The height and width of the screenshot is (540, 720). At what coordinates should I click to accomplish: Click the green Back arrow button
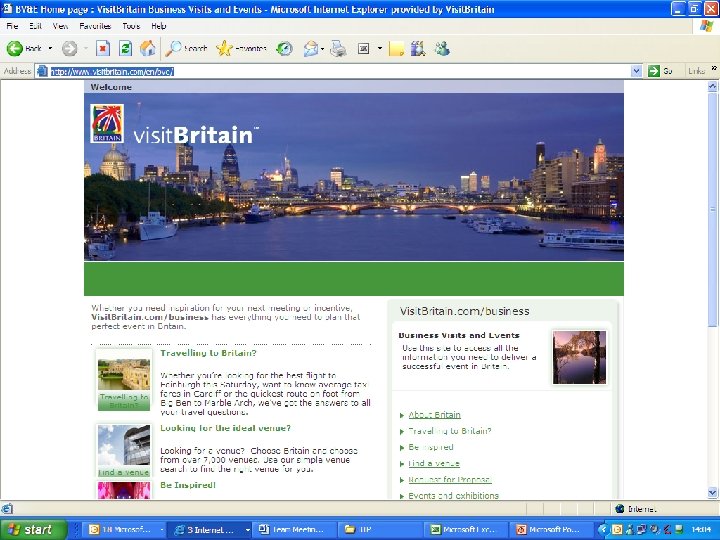pos(15,48)
